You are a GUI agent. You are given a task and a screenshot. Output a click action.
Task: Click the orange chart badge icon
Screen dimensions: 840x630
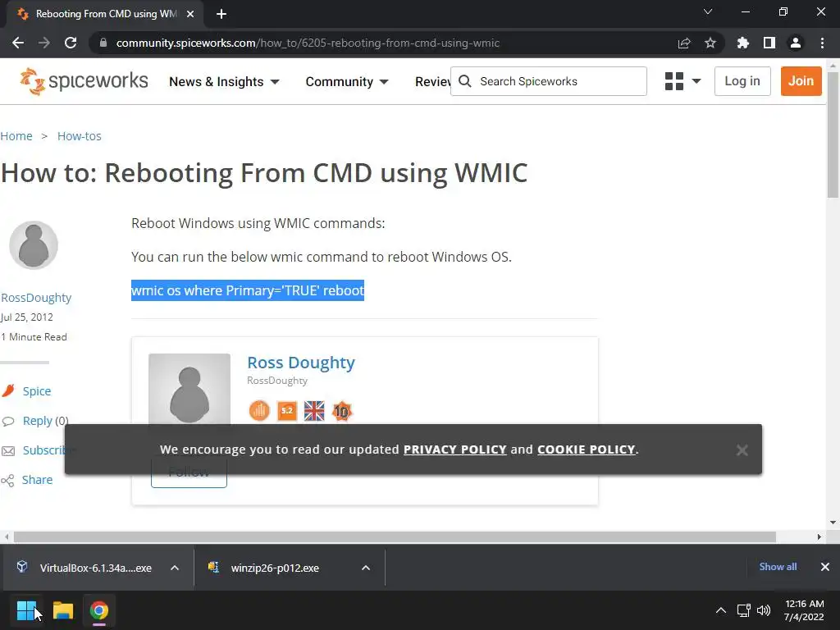point(259,412)
